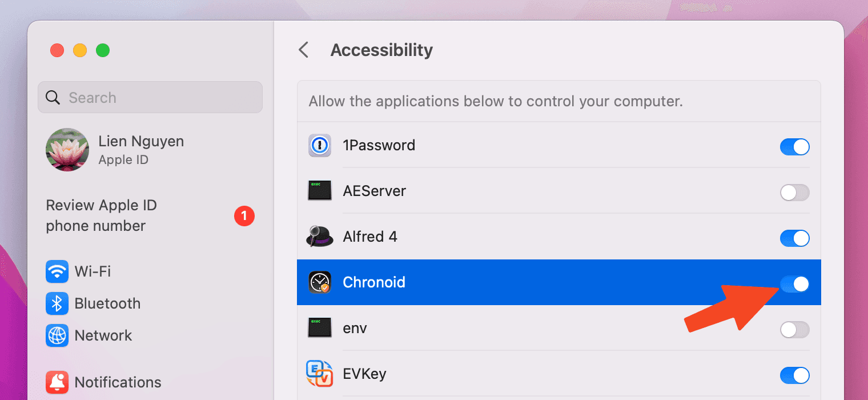Screen dimensions: 868x400
Task: Click inside the Search field
Action: click(x=150, y=97)
